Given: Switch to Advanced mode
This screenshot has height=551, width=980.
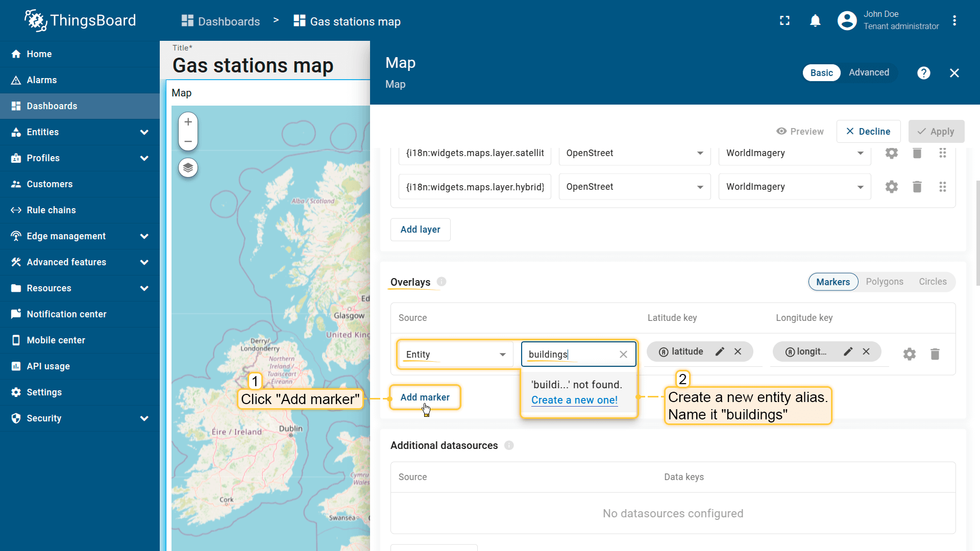Looking at the screenshot, I should coord(869,72).
